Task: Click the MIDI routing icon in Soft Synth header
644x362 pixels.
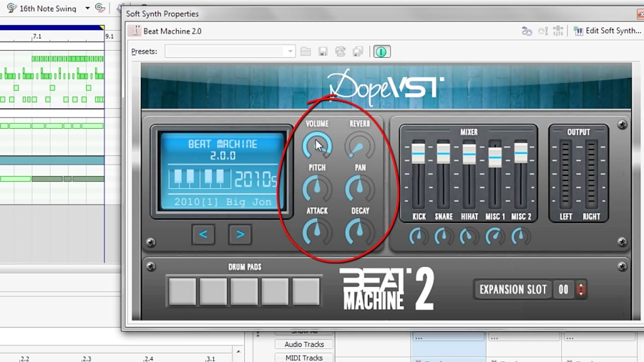Action: pos(527,31)
